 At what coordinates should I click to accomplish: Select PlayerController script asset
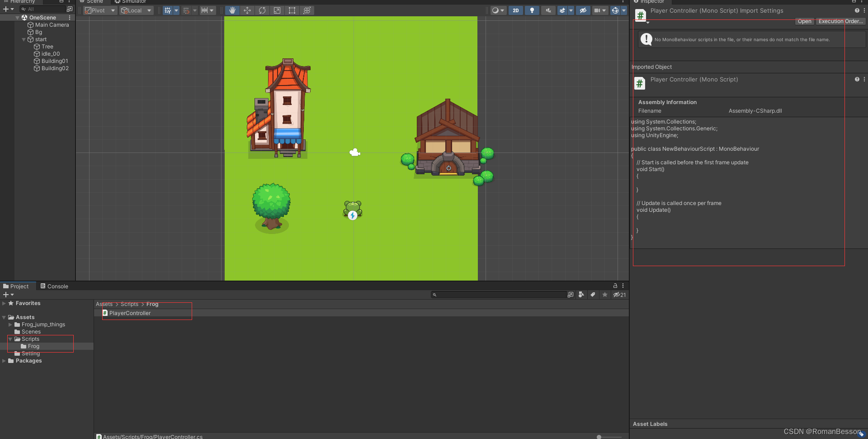pyautogui.click(x=127, y=313)
